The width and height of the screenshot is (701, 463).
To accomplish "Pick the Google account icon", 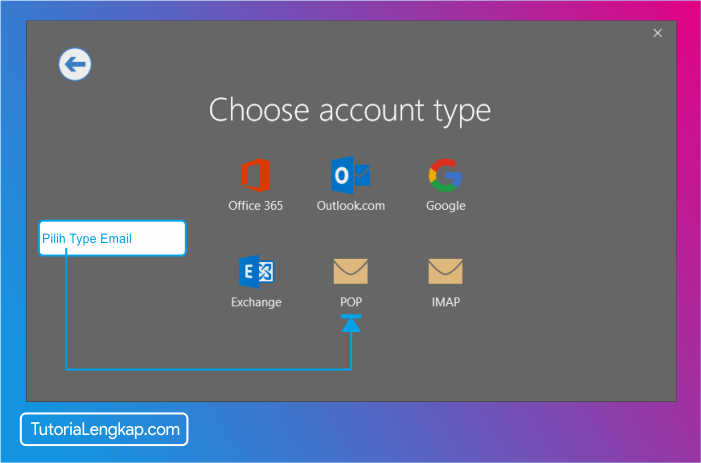I will (445, 175).
